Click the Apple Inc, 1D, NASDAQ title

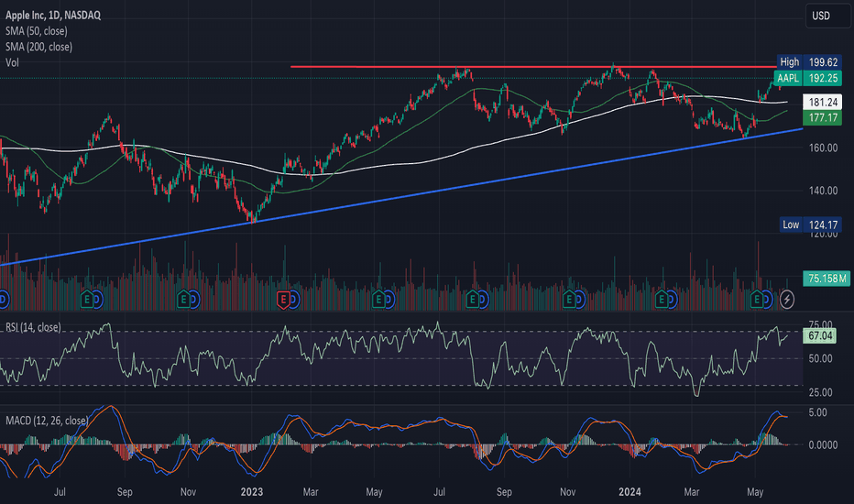pos(53,16)
